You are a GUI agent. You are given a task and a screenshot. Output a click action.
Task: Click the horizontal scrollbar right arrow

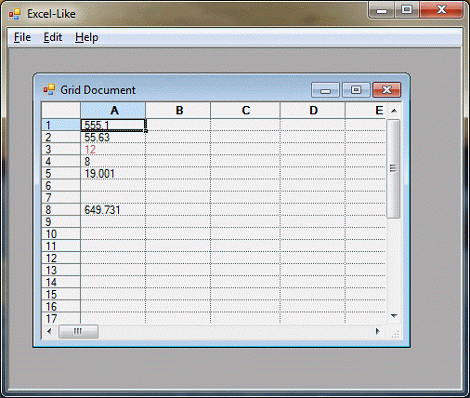tap(378, 331)
